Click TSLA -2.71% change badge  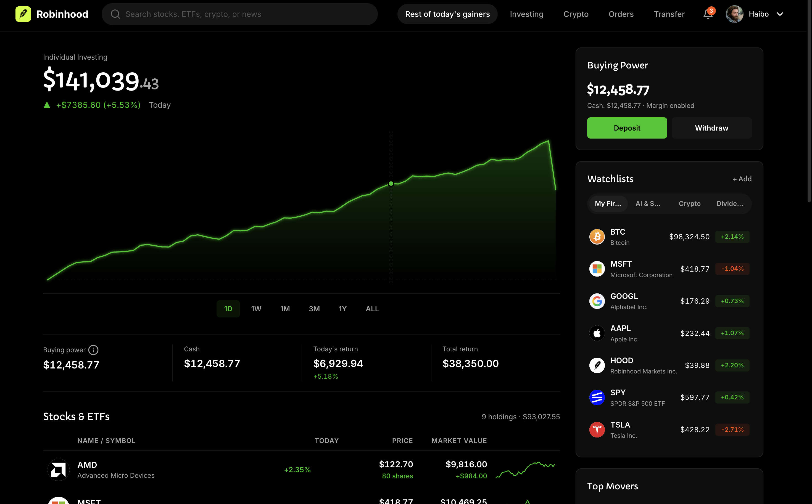pos(732,430)
